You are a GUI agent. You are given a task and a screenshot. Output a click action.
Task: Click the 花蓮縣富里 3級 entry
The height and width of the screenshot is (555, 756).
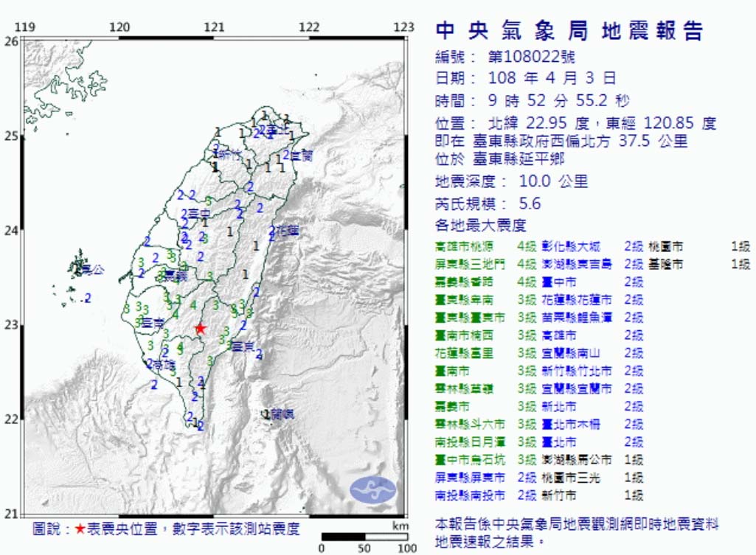485,353
